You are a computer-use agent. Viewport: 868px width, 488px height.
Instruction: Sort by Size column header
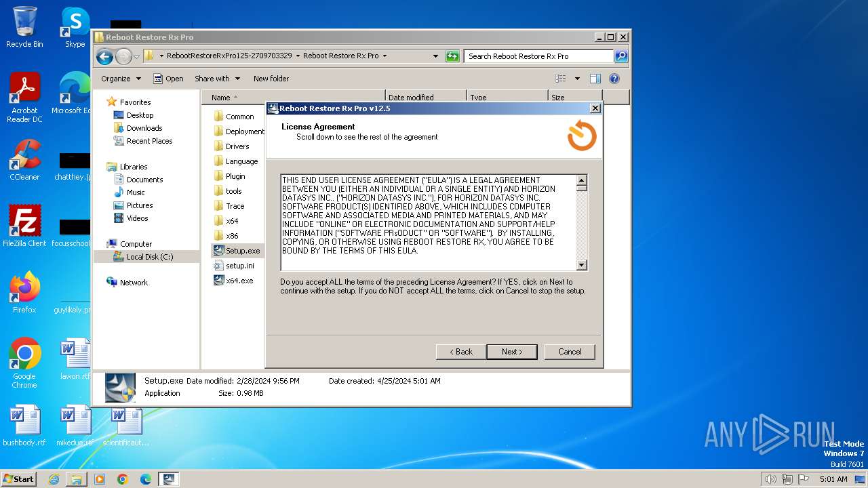click(x=575, y=98)
